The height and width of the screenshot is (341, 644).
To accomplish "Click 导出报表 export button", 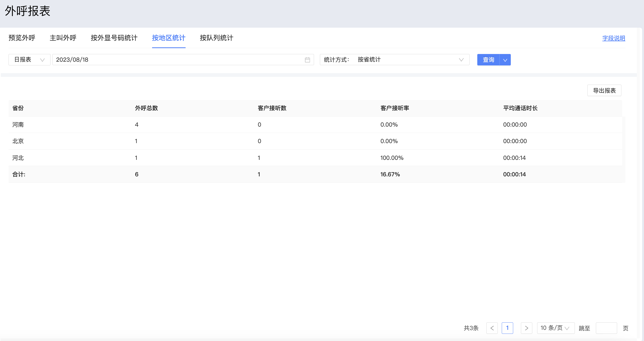I will point(604,90).
